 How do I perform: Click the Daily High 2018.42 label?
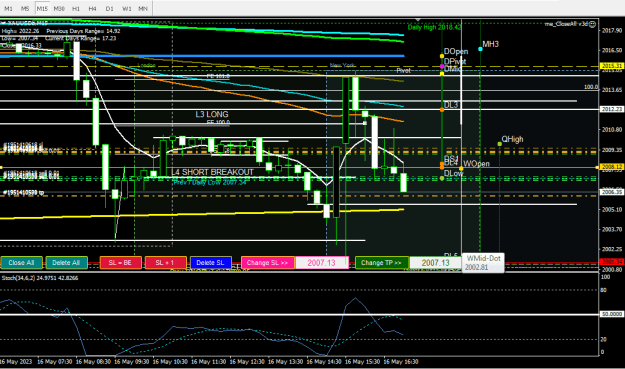click(x=434, y=27)
